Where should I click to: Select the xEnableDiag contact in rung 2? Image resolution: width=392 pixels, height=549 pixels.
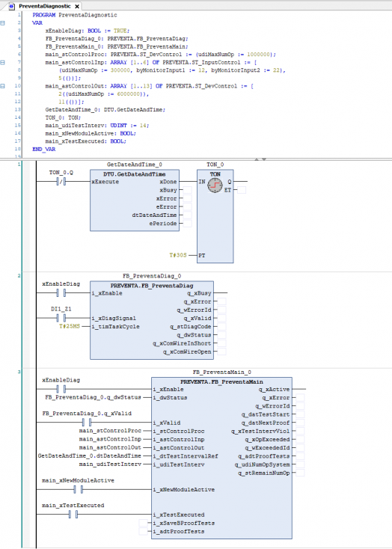(x=61, y=292)
